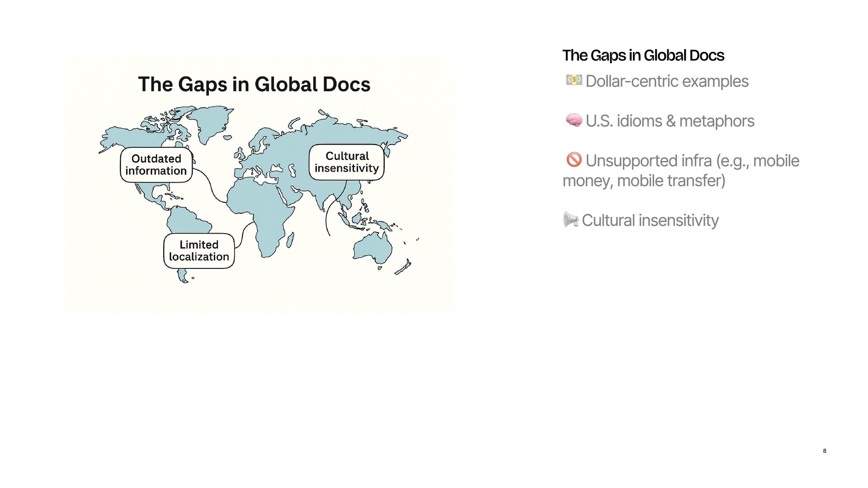Click the red prohibited sign emoji
This screenshot has height=488, width=868.
(574, 160)
